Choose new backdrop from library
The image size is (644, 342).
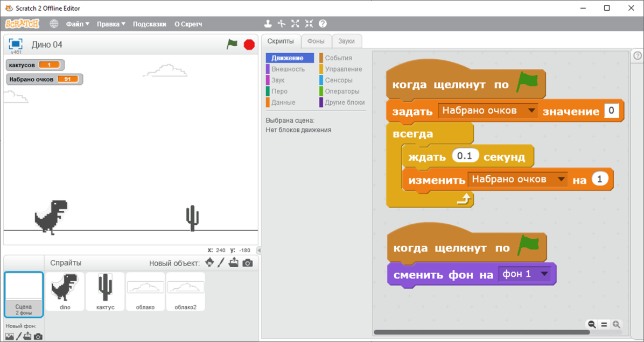tap(10, 337)
